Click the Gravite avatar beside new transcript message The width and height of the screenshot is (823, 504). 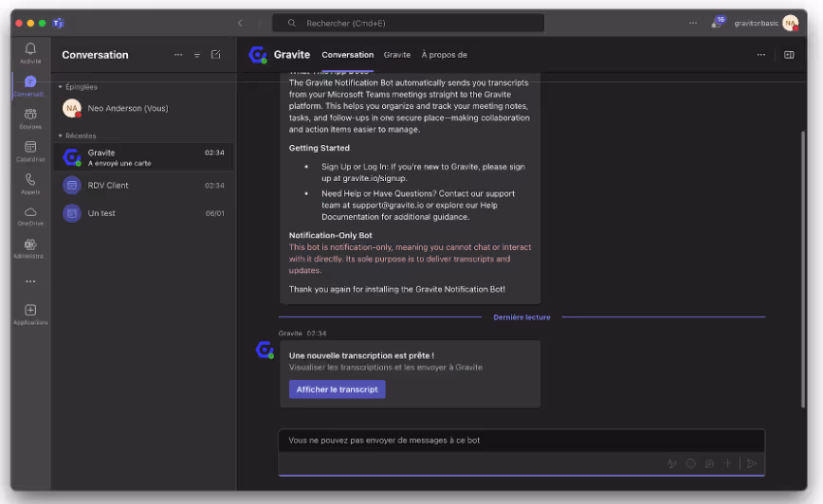pyautogui.click(x=265, y=350)
